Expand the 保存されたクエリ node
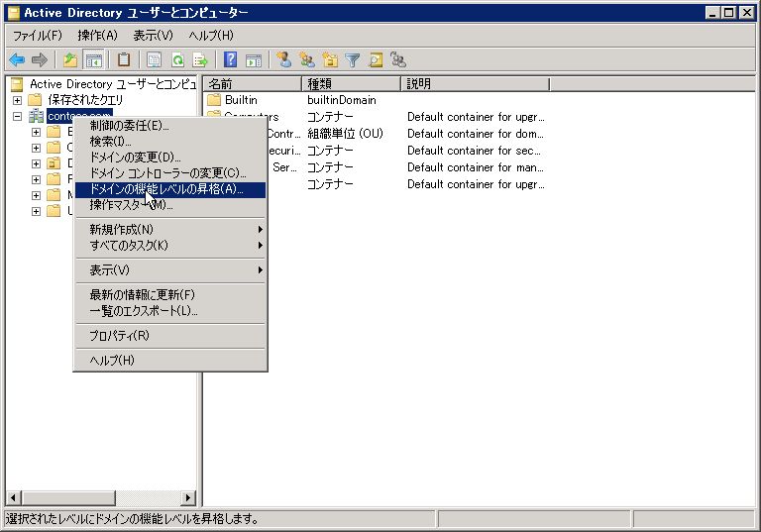Image resolution: width=761 pixels, height=532 pixels. click(x=18, y=100)
